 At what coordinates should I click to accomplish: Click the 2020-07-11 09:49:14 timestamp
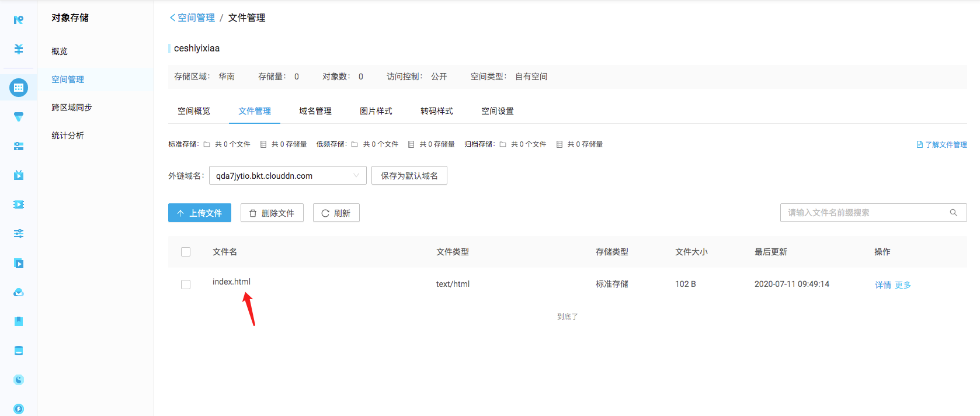pyautogui.click(x=792, y=284)
